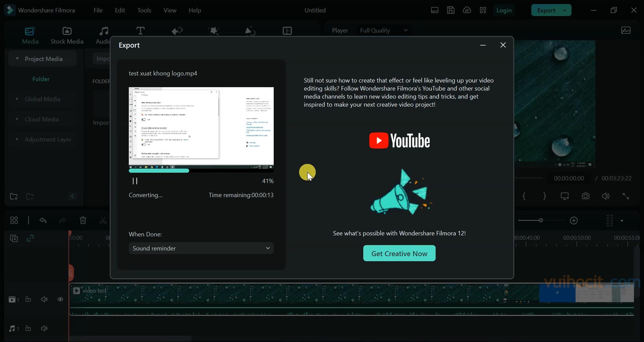Open the Full Quality player dropdown
This screenshot has height=342, width=644.
384,31
